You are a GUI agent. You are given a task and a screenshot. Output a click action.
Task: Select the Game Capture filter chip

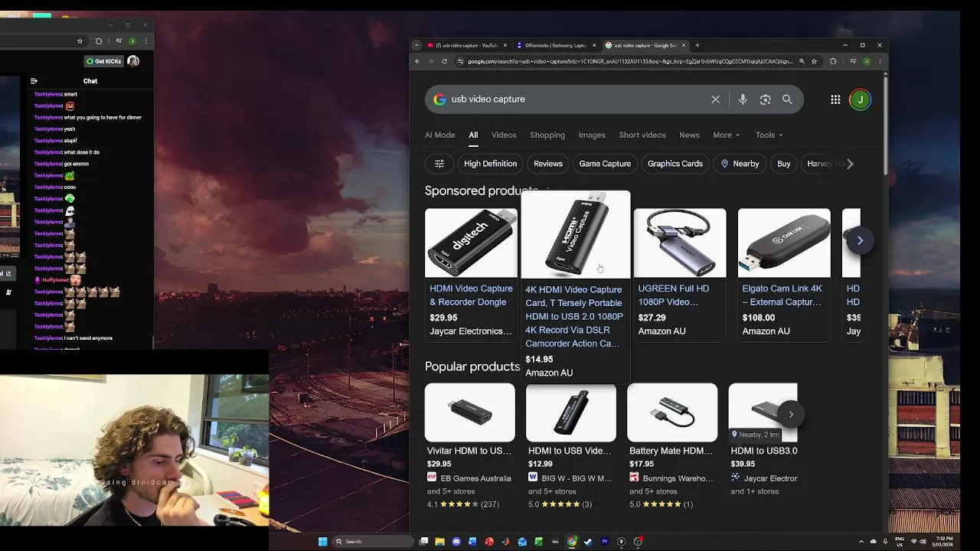pos(605,164)
